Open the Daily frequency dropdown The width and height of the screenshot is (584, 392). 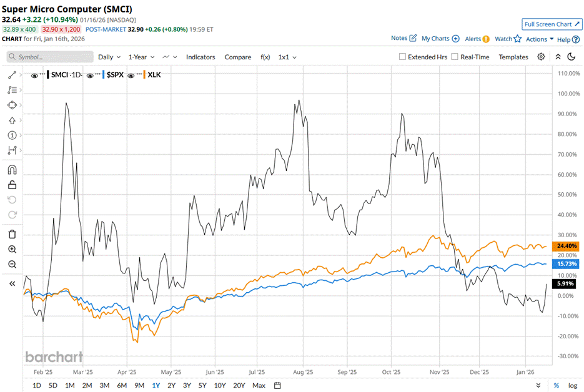(109, 57)
